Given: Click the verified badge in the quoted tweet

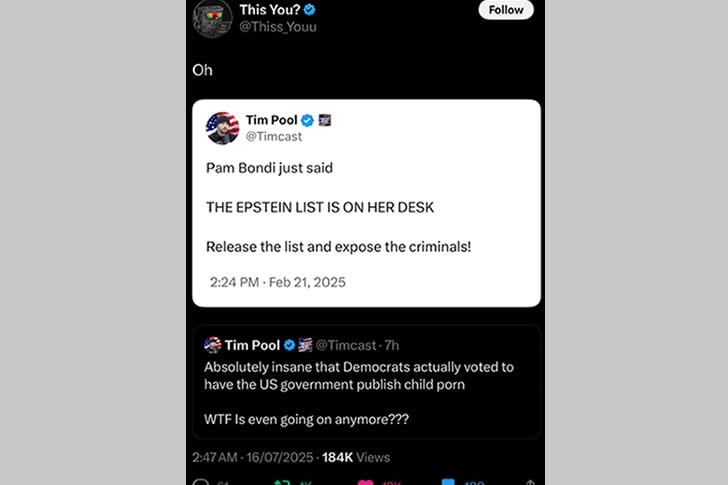Looking at the screenshot, I should (289, 345).
